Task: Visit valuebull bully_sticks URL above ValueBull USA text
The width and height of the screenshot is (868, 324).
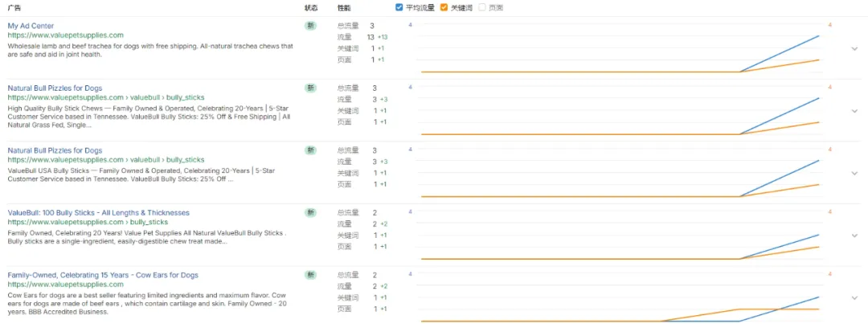Action: point(106,159)
